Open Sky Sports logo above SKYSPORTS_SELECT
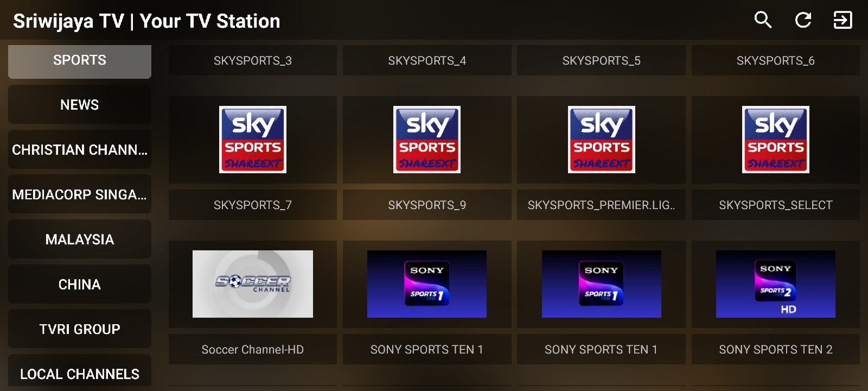This screenshot has width=868, height=391. coord(776,140)
